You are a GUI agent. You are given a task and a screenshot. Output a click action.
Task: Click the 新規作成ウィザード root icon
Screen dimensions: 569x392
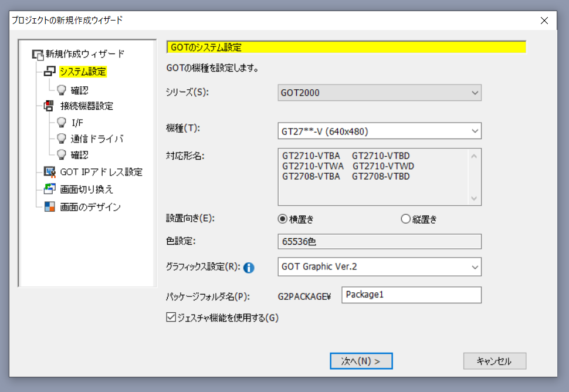38,55
